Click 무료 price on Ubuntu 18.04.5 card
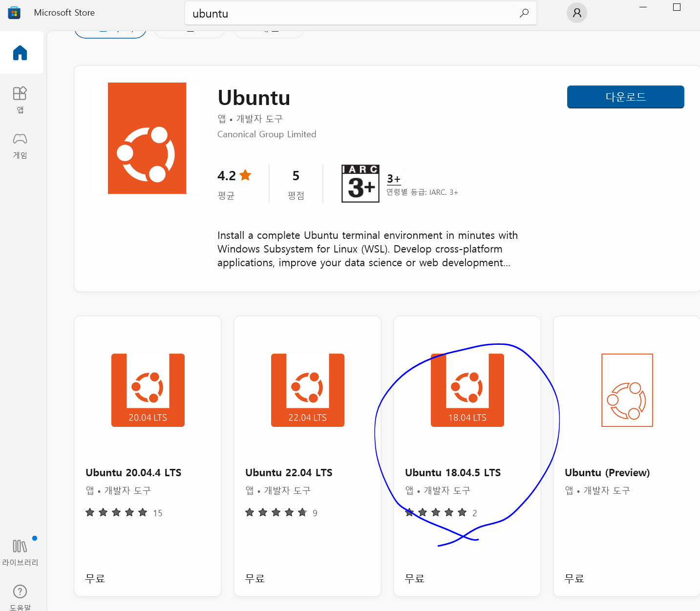Screen dimensions: 700x611 coord(415,579)
